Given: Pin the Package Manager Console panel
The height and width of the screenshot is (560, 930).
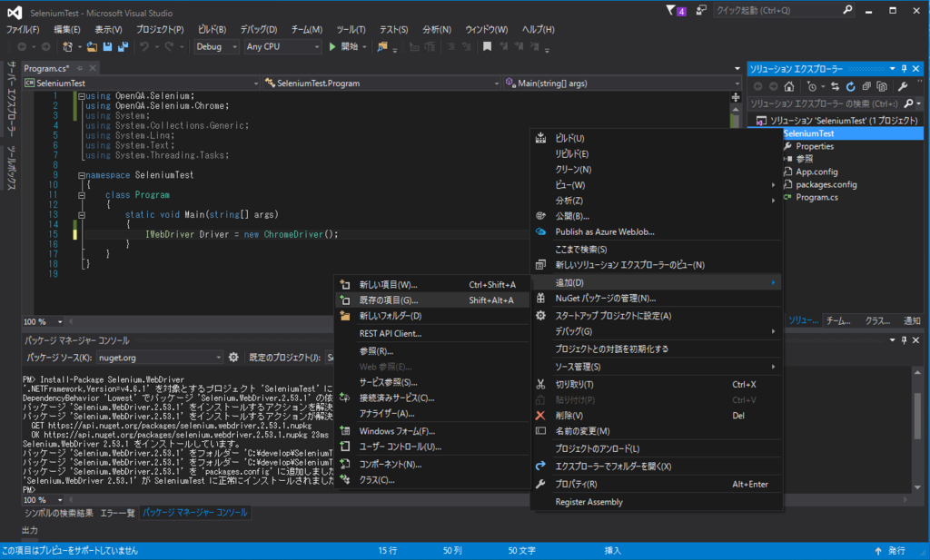Looking at the screenshot, I should coord(904,340).
